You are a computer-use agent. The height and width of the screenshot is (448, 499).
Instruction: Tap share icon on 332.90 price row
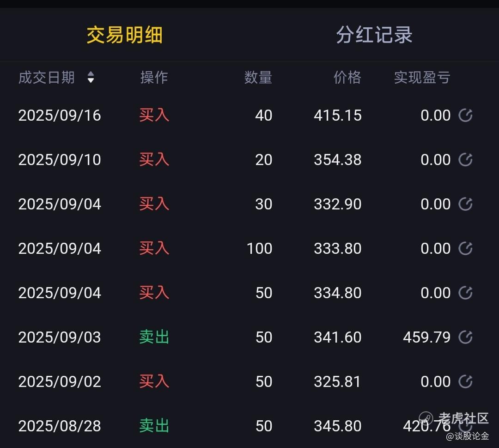coord(465,204)
